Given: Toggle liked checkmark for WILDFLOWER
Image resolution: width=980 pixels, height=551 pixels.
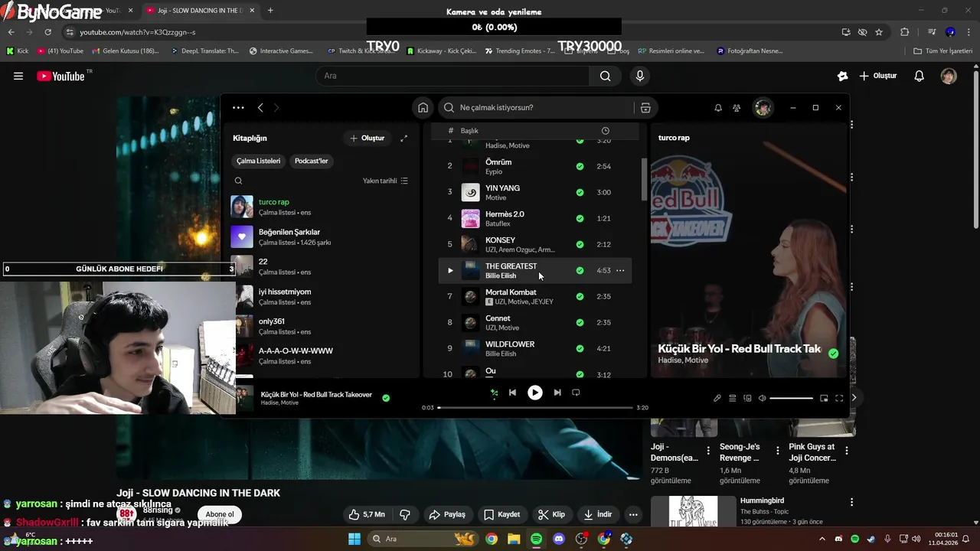Looking at the screenshot, I should coord(580,348).
